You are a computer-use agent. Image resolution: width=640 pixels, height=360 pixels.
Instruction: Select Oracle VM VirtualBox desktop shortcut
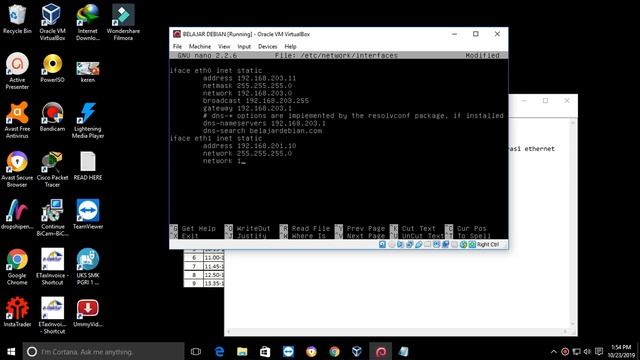pos(52,22)
